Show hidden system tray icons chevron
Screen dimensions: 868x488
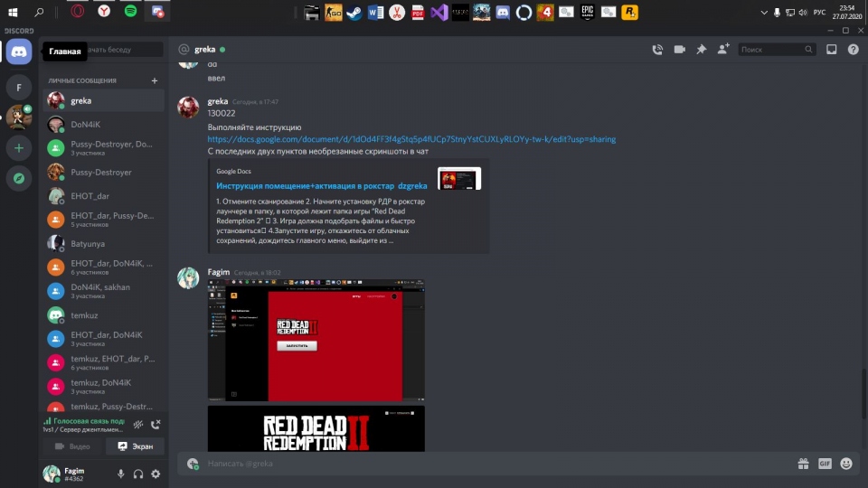point(764,12)
